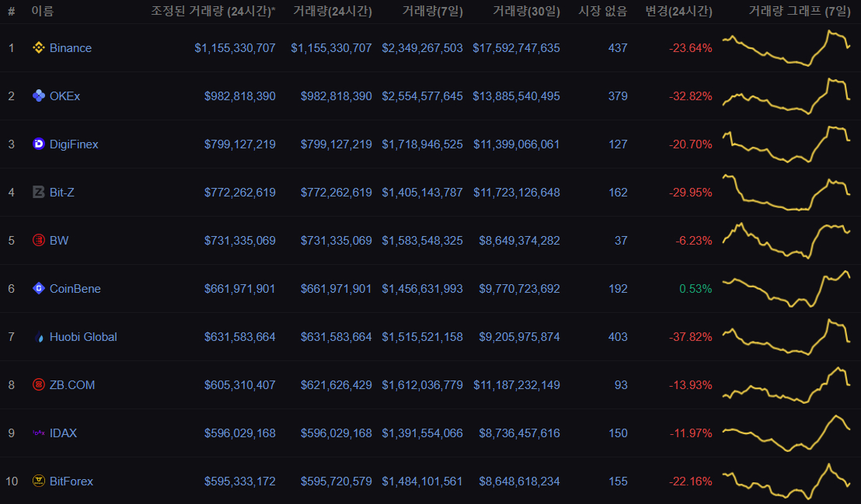
Task: Open the Bit-Z exchange link
Action: tap(61, 192)
